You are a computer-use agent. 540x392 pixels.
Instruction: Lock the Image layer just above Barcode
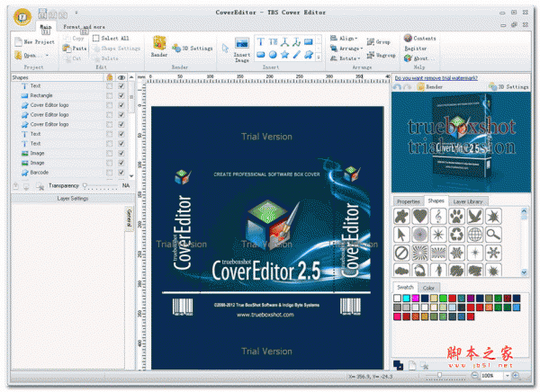[x=109, y=163]
